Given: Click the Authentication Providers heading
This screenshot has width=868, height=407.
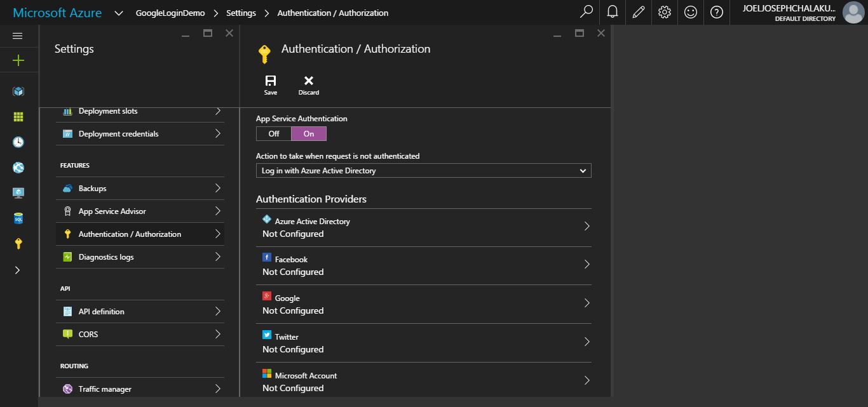Looking at the screenshot, I should pos(311,199).
